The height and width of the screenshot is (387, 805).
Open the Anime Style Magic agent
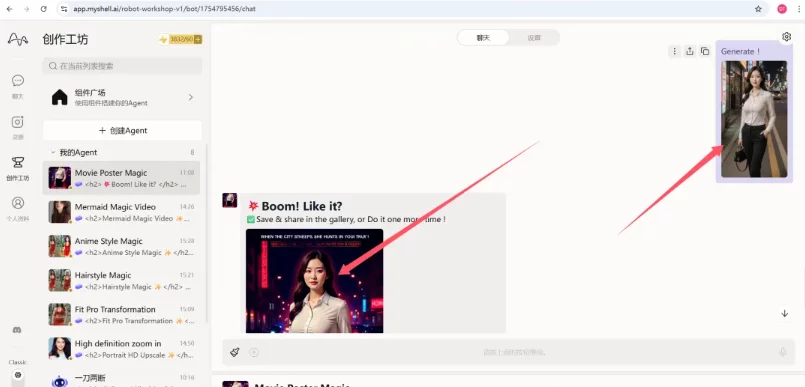[x=121, y=246]
